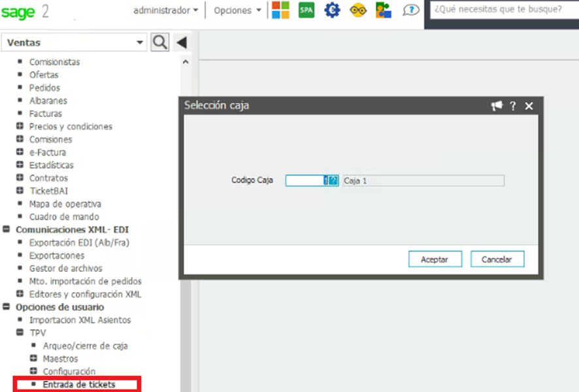
Task: Expand the Configuración node
Action: click(x=33, y=371)
